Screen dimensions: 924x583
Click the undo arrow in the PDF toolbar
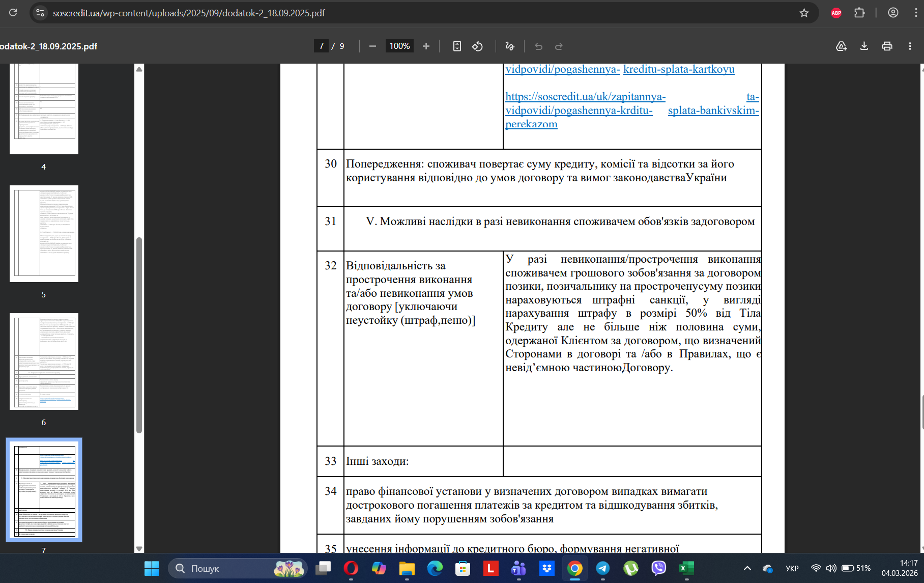point(538,46)
